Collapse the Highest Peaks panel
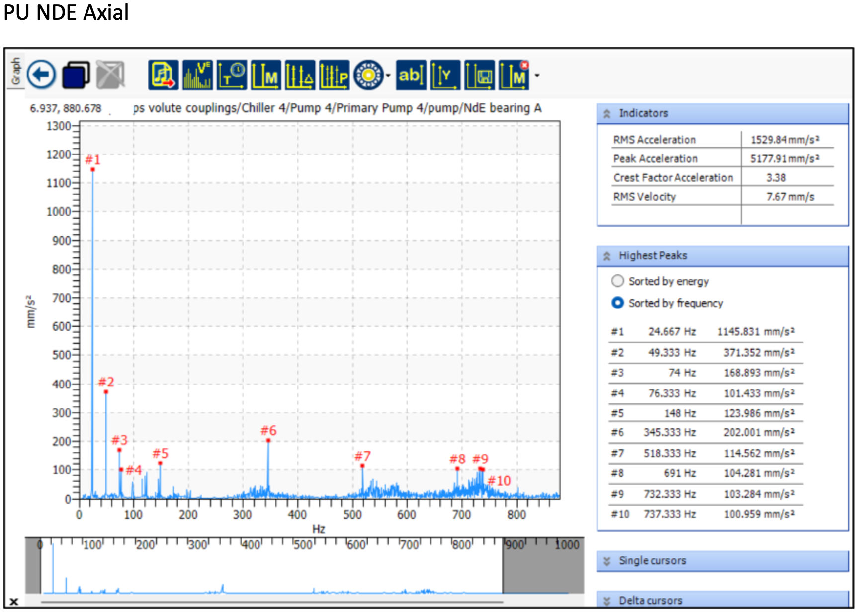 tap(607, 256)
